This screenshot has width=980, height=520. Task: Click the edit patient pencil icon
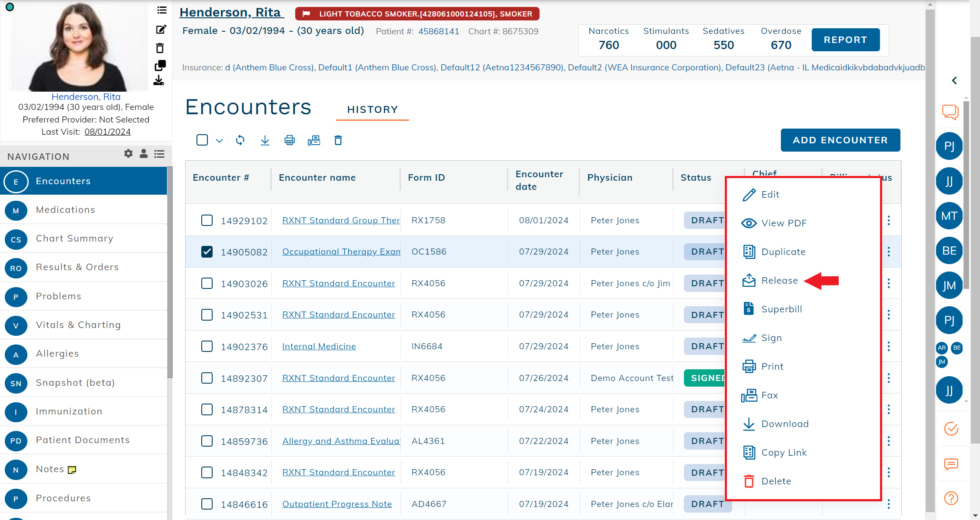tap(160, 30)
